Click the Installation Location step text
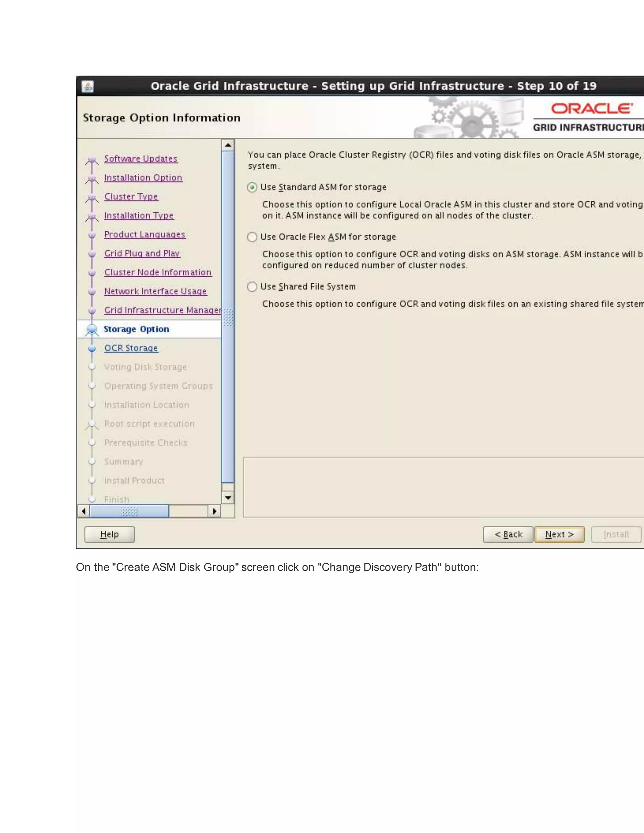Image resolution: width=644 pixels, height=833 pixels. (x=147, y=405)
